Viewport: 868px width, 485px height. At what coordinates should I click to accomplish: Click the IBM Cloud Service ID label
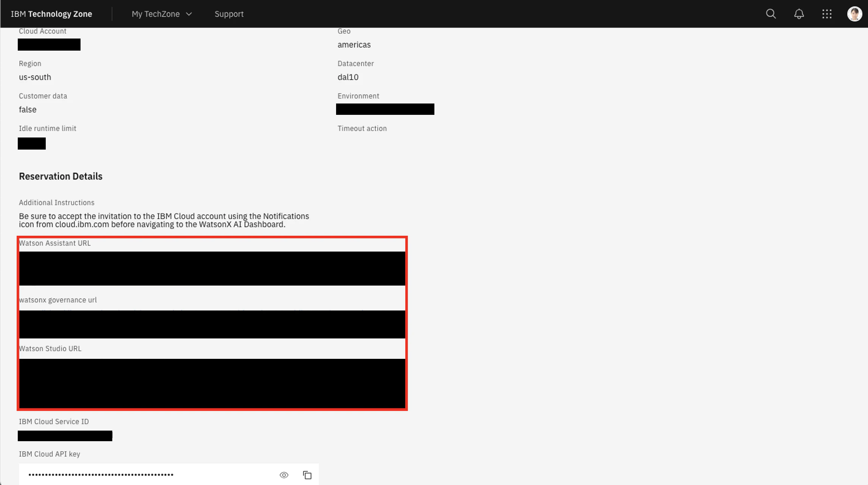pyautogui.click(x=54, y=422)
